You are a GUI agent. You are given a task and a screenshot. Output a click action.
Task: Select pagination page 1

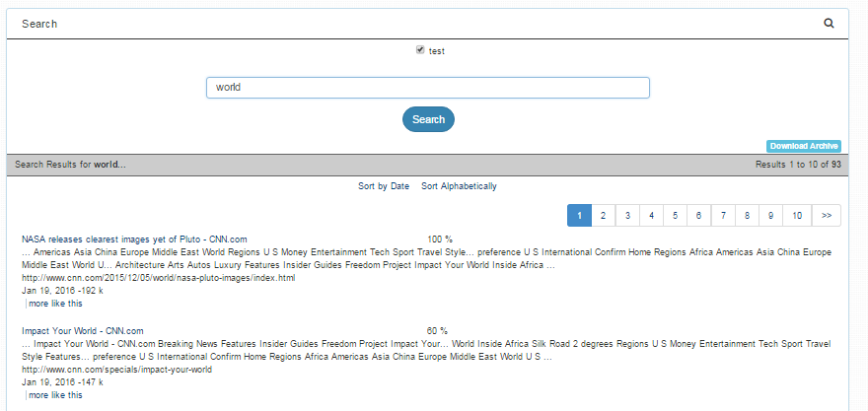[x=580, y=215]
